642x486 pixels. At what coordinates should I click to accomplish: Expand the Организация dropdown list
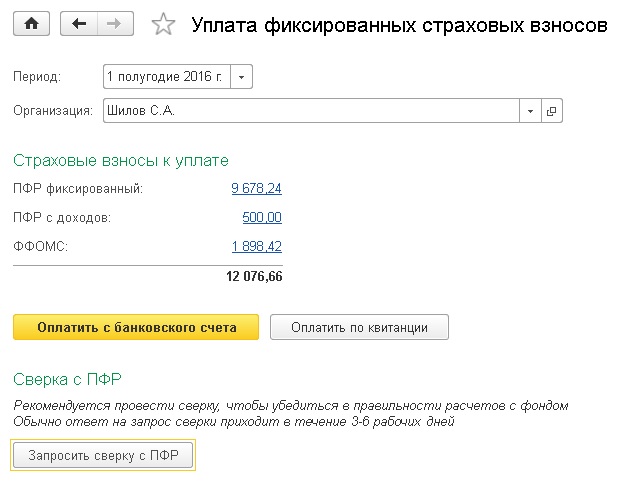click(x=530, y=111)
